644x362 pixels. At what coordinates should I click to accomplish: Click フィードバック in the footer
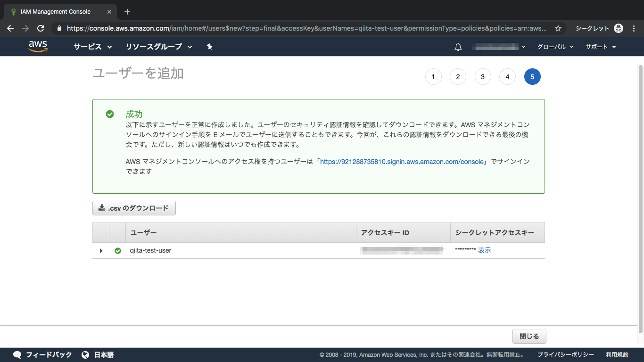49,355
